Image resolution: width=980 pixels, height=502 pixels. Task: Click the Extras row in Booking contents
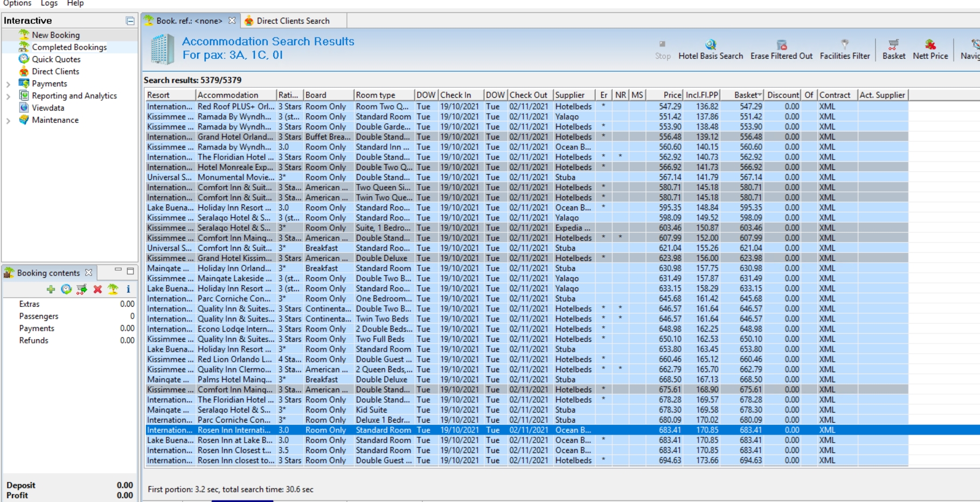pos(69,304)
